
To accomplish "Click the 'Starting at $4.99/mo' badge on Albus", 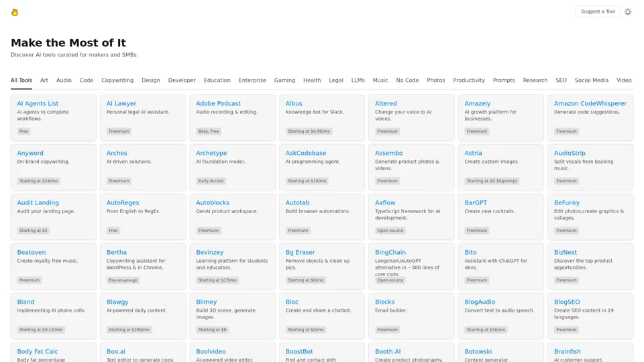I will pos(309,131).
